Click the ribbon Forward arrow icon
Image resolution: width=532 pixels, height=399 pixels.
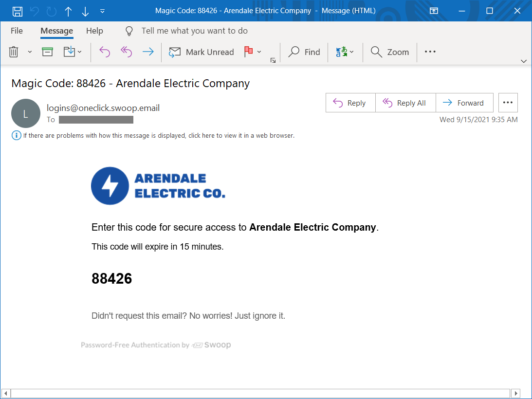coord(148,52)
